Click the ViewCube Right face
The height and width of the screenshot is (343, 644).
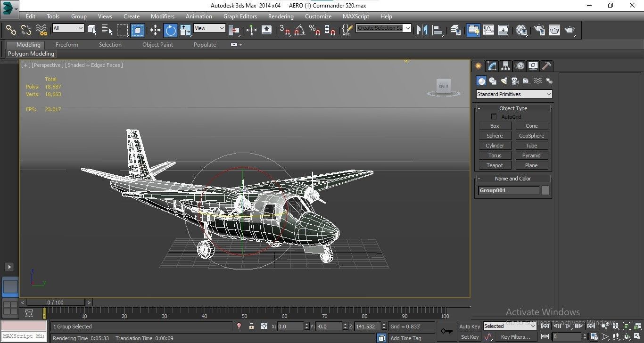point(444,86)
